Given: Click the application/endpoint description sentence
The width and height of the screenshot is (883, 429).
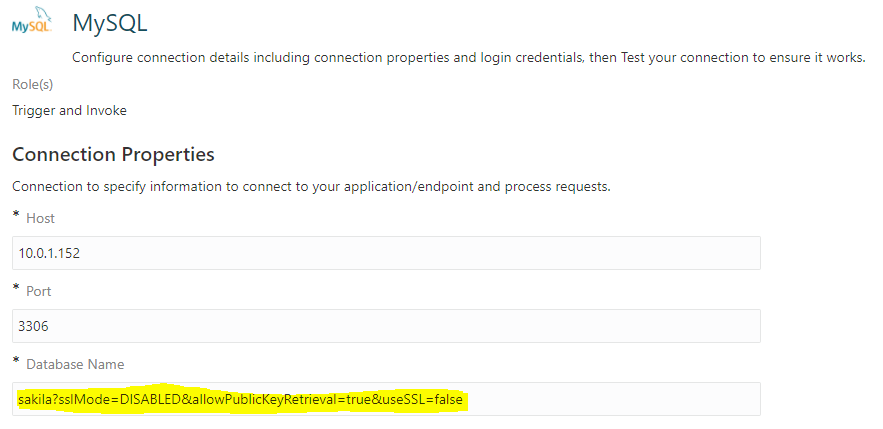Looking at the screenshot, I should pos(311,187).
